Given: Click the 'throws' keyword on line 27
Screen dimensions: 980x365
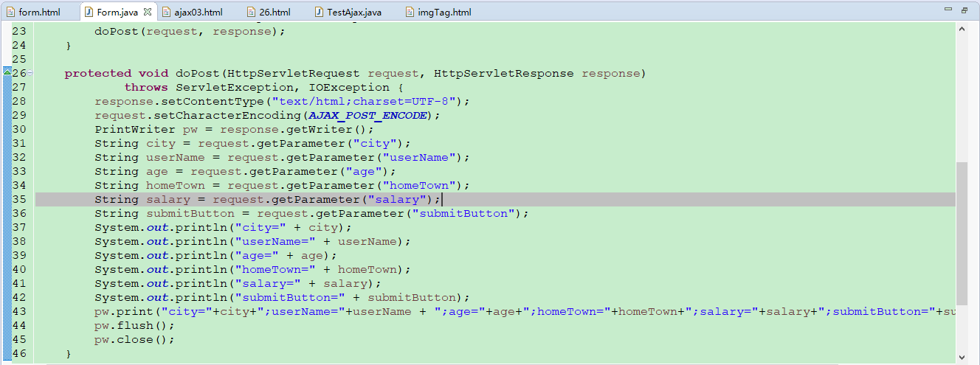Looking at the screenshot, I should coord(146,87).
